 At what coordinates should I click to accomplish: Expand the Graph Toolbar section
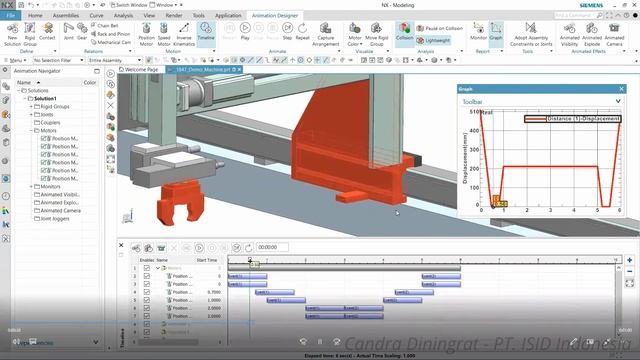coord(618,101)
